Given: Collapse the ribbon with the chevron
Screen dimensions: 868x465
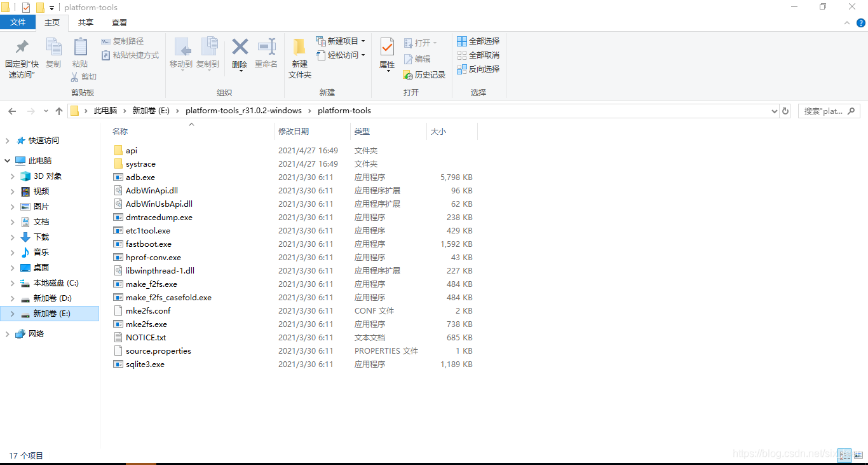Looking at the screenshot, I should [x=846, y=23].
